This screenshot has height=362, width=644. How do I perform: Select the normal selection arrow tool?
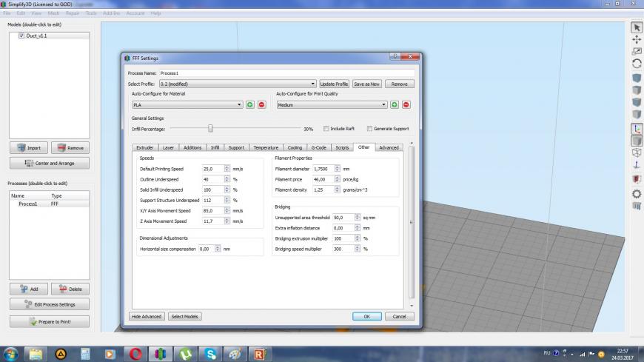[x=637, y=27]
